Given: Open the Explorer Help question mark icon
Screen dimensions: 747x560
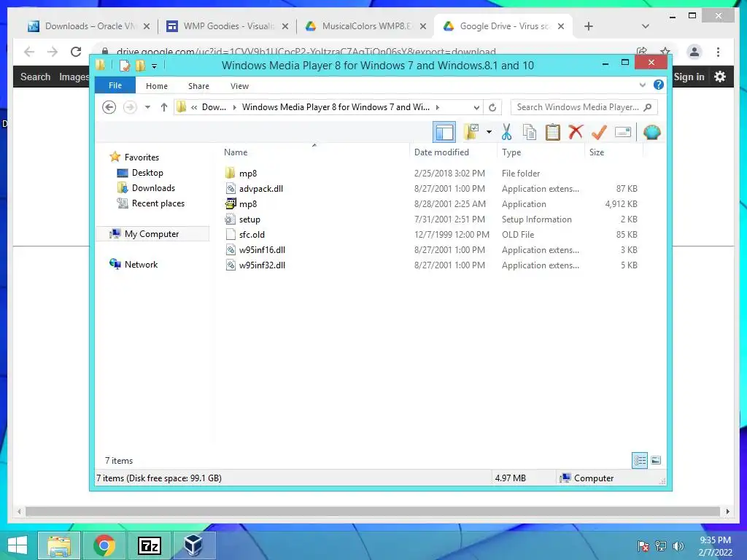Looking at the screenshot, I should click(659, 85).
